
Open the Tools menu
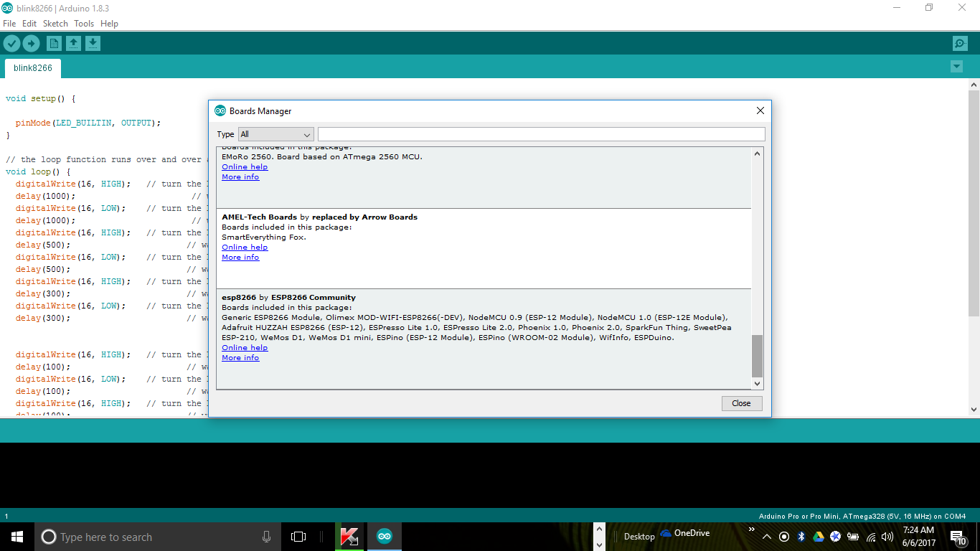tap(84, 24)
